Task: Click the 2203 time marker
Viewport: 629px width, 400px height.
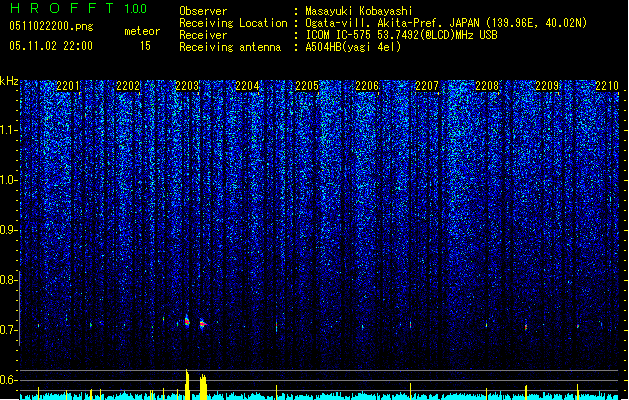Action: (x=187, y=86)
